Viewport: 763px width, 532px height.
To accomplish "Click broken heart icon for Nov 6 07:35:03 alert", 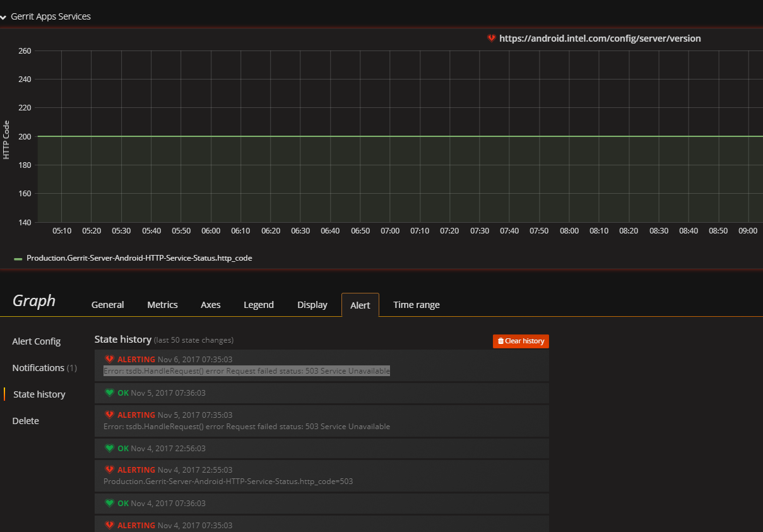I will (x=109, y=359).
